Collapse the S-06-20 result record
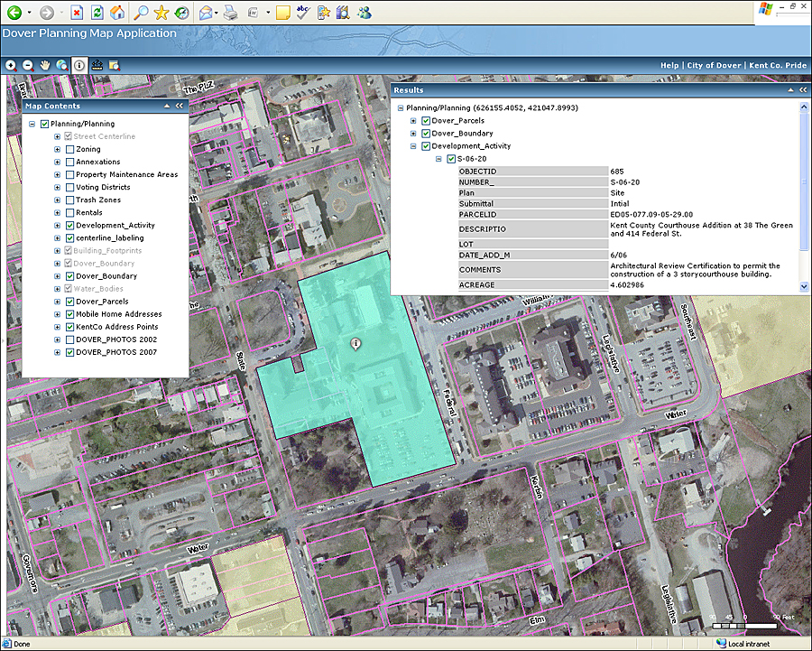 [439, 159]
